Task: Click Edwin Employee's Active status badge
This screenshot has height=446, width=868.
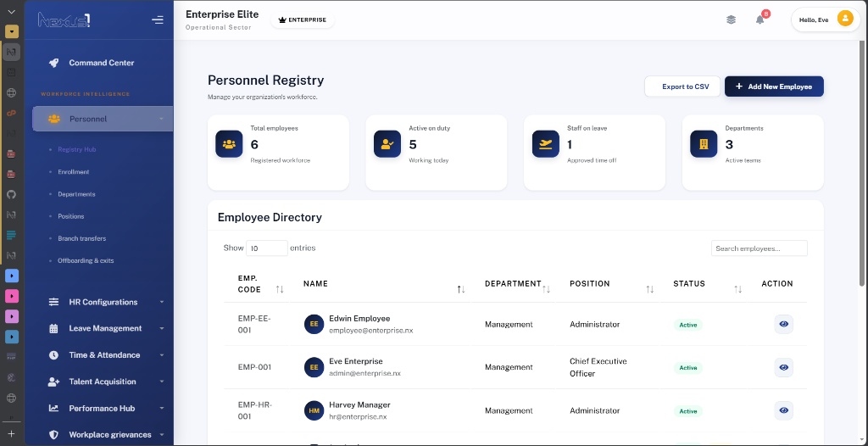Action: [688, 325]
